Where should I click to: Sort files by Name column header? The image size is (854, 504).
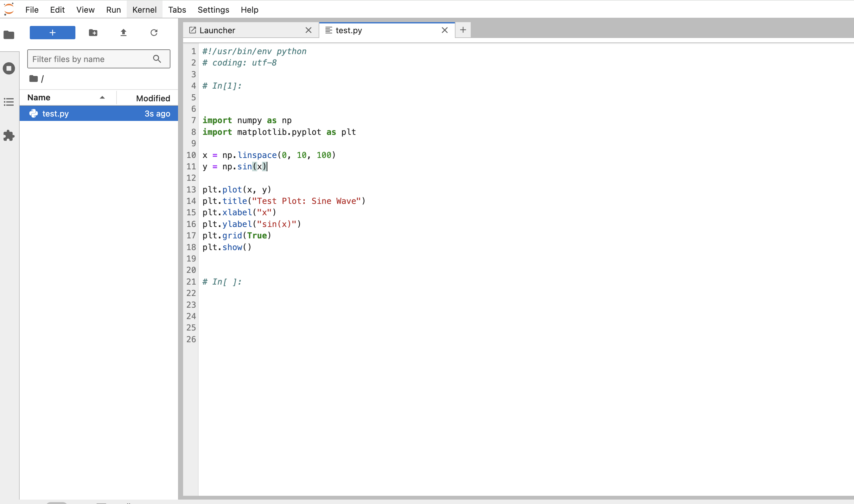click(68, 98)
